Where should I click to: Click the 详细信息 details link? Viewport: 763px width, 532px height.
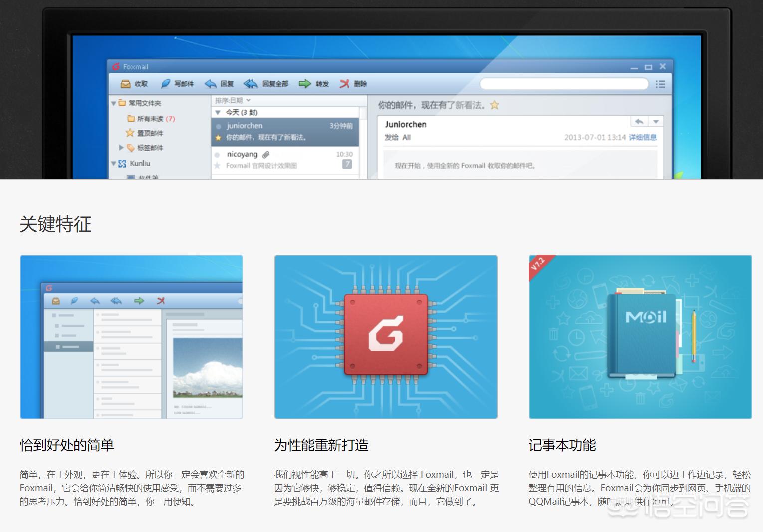point(643,137)
